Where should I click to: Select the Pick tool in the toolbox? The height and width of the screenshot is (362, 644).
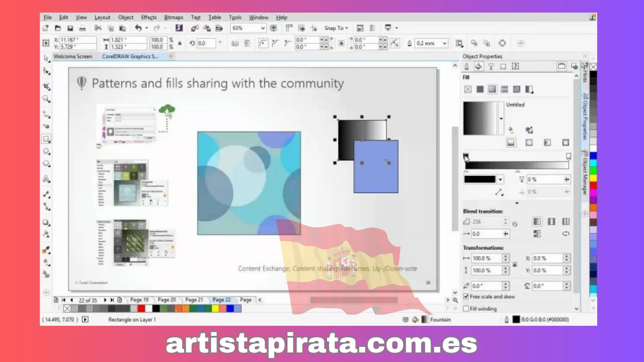(x=46, y=59)
